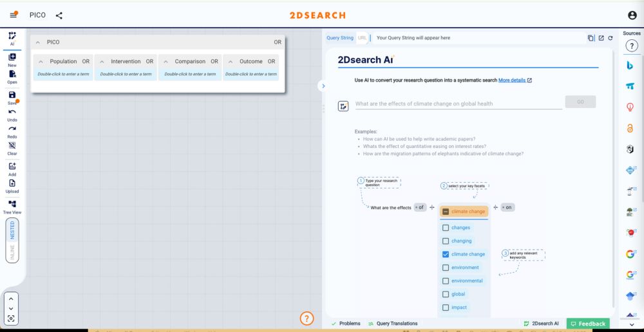Click the Outcome term entry area
The height and width of the screenshot is (332, 644).
coord(251,74)
